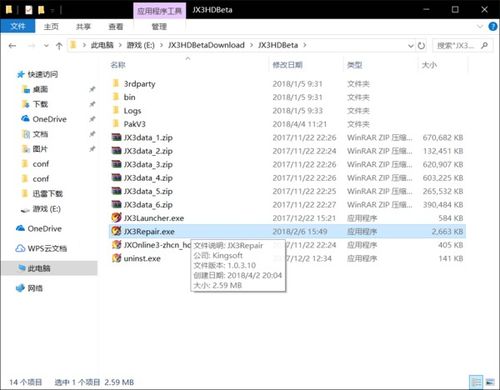Click 游戏 (E:) in the address bar
This screenshot has width=500, height=390.
point(140,45)
